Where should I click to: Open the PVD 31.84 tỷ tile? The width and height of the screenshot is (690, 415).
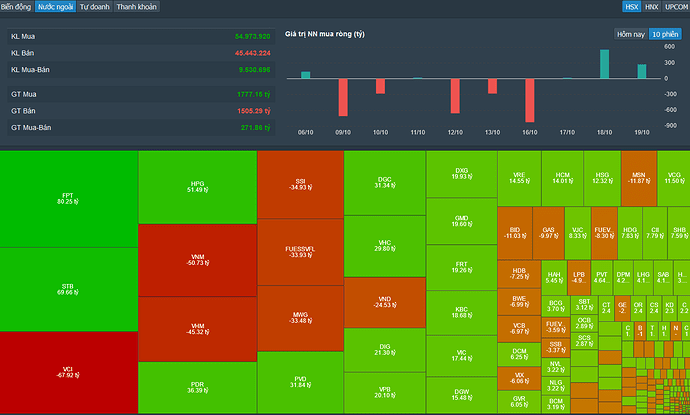tap(301, 382)
